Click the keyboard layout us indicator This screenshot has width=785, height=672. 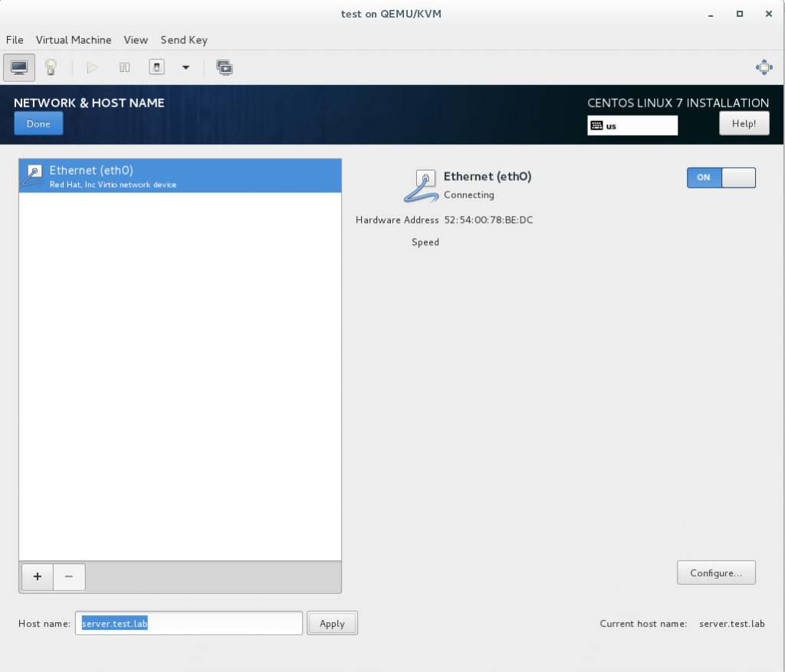pos(632,126)
